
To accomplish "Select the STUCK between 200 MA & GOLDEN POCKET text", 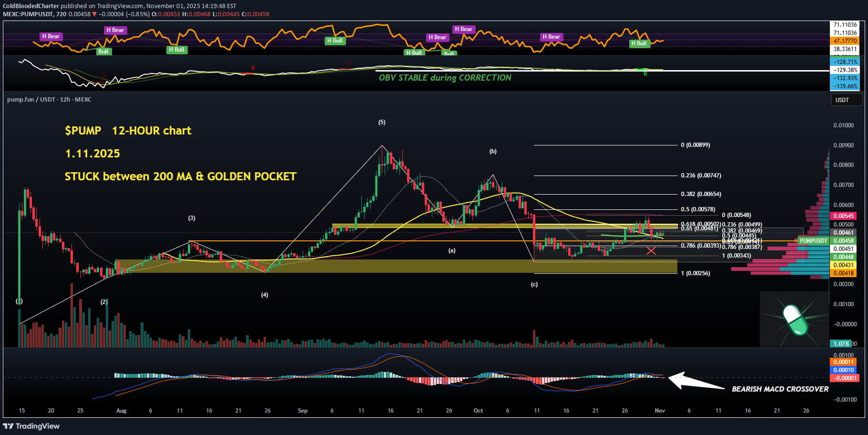I will click(x=180, y=176).
